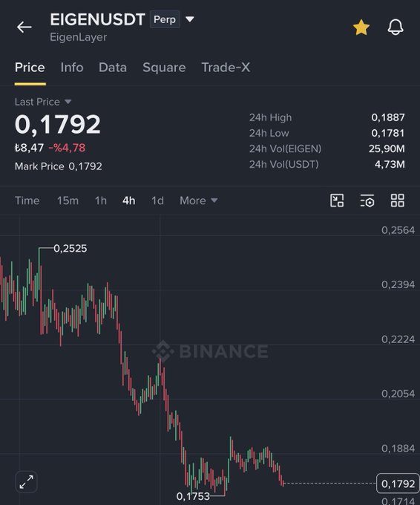Click the current price tag 0,1792 on axis
The image size is (420, 505).
point(398,483)
